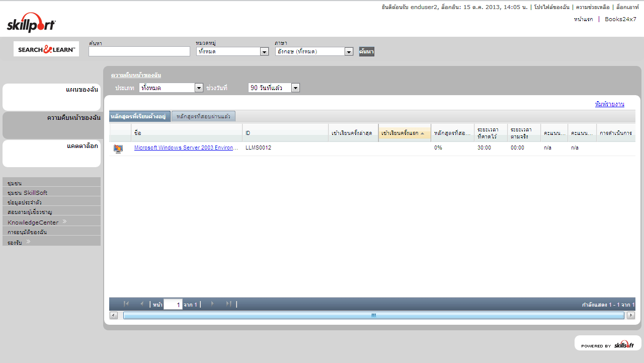Open ความช่วยเหลือ help link
Viewport: 644px width, 363px height.
point(593,7)
